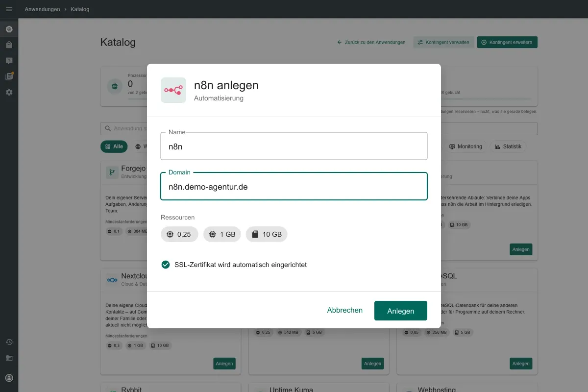Click Zurück zu den Anwendungen

point(371,42)
